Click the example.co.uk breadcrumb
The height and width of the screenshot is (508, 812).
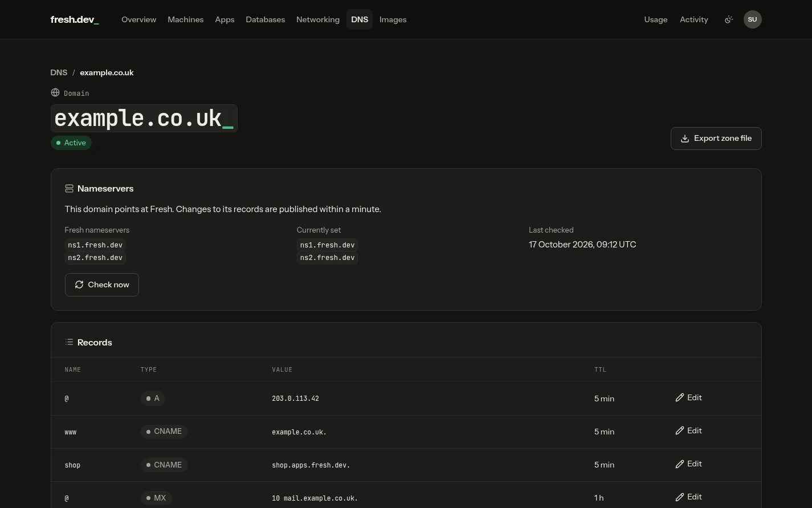pos(107,72)
